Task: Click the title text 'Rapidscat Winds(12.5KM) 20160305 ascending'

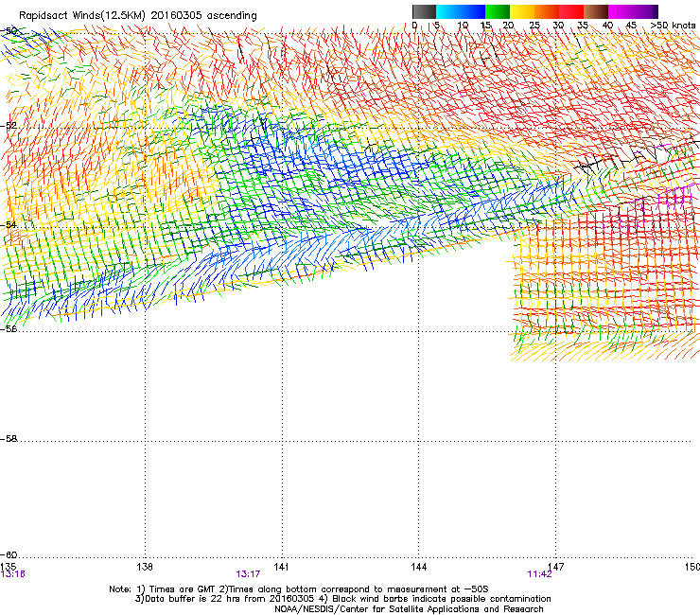Action: [x=137, y=16]
